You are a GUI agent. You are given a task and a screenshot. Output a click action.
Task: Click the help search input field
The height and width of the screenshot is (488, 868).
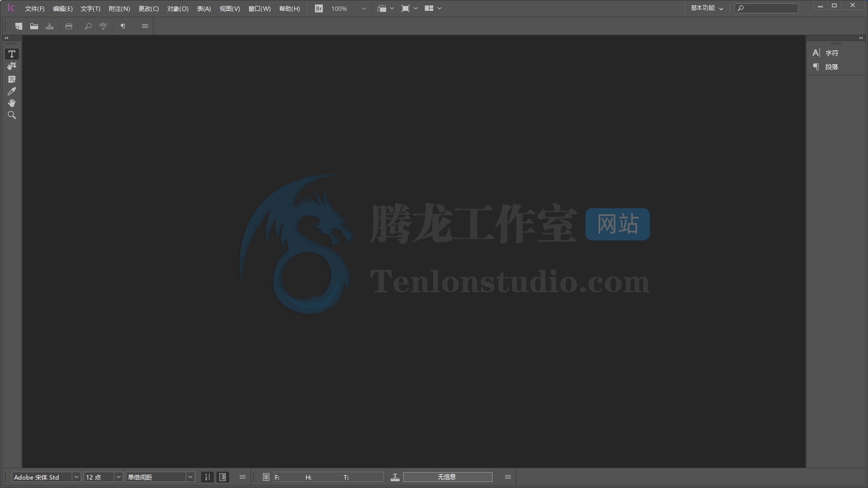click(766, 8)
